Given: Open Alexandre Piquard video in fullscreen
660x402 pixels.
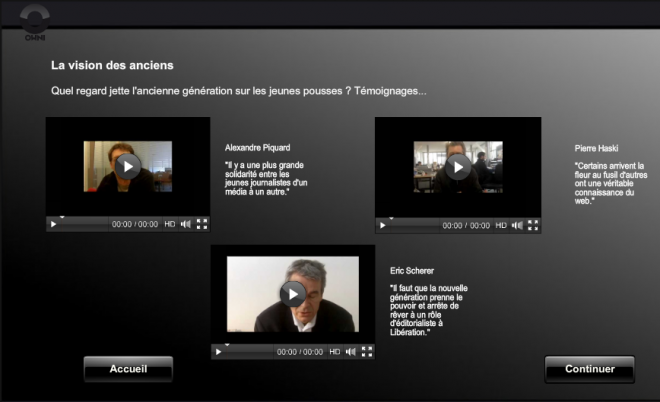Looking at the screenshot, I should point(202,225).
